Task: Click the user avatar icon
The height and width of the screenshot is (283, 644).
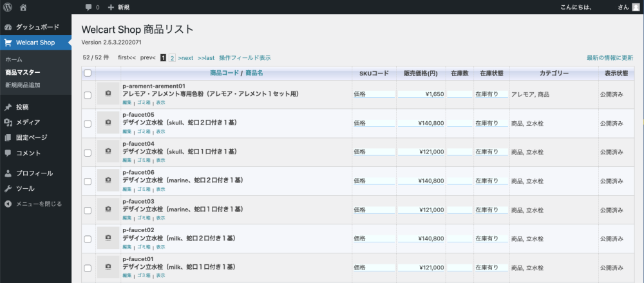Action: pyautogui.click(x=636, y=7)
